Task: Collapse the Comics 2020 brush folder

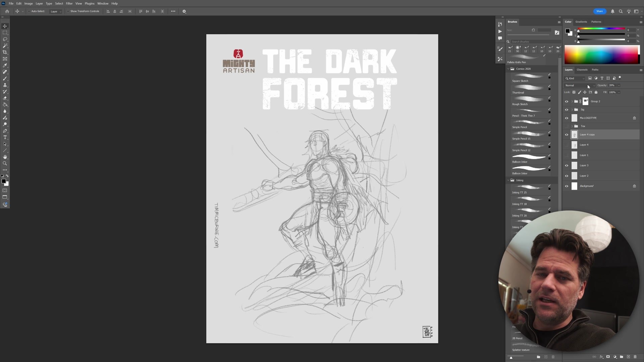Action: [x=508, y=69]
